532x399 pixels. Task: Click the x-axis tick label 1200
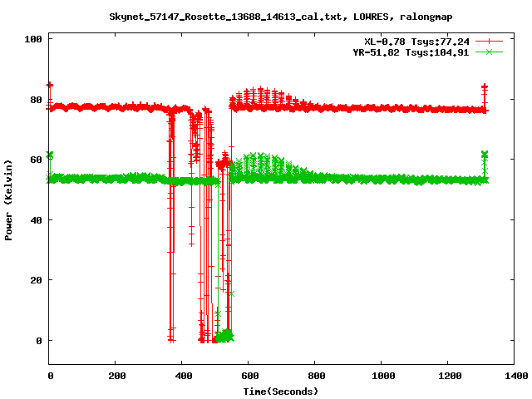coord(450,376)
